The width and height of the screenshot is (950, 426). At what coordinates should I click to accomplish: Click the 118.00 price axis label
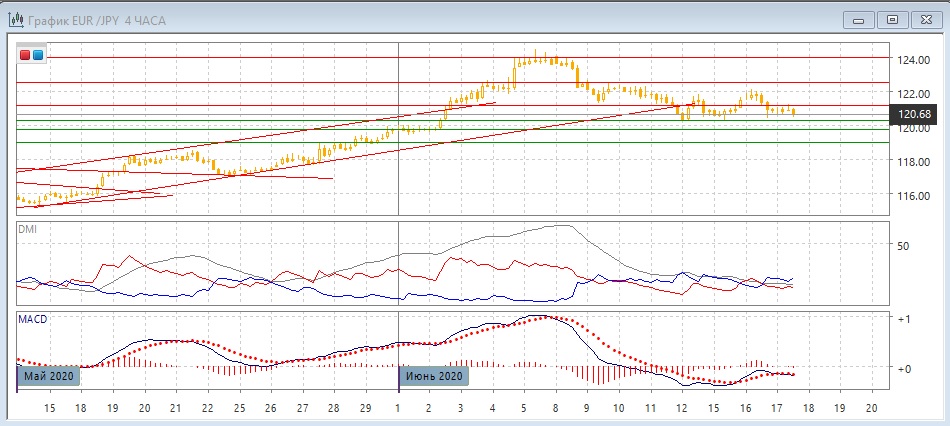(x=914, y=162)
